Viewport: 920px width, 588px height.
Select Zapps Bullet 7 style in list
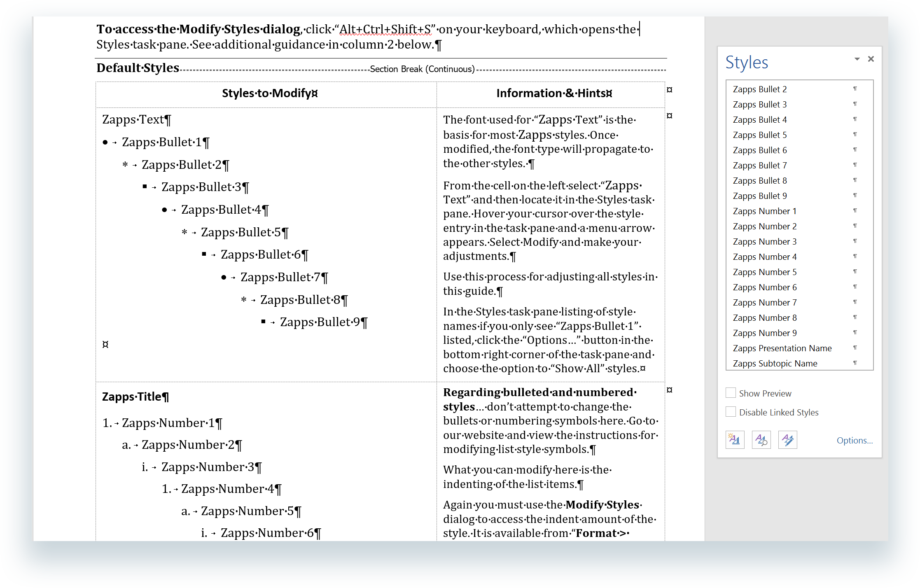[799, 165]
